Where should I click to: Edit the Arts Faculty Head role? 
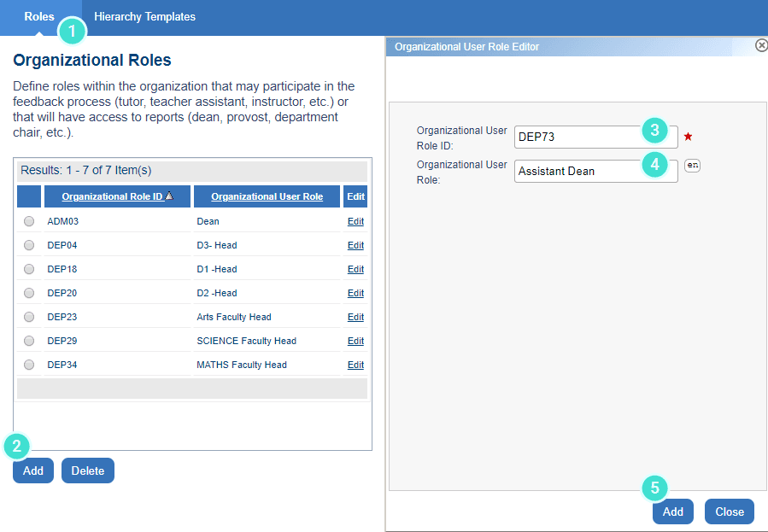(355, 316)
